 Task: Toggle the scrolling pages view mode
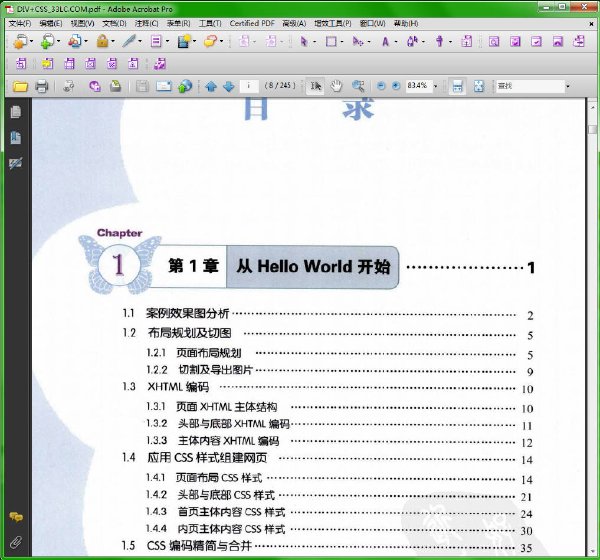pos(457,86)
